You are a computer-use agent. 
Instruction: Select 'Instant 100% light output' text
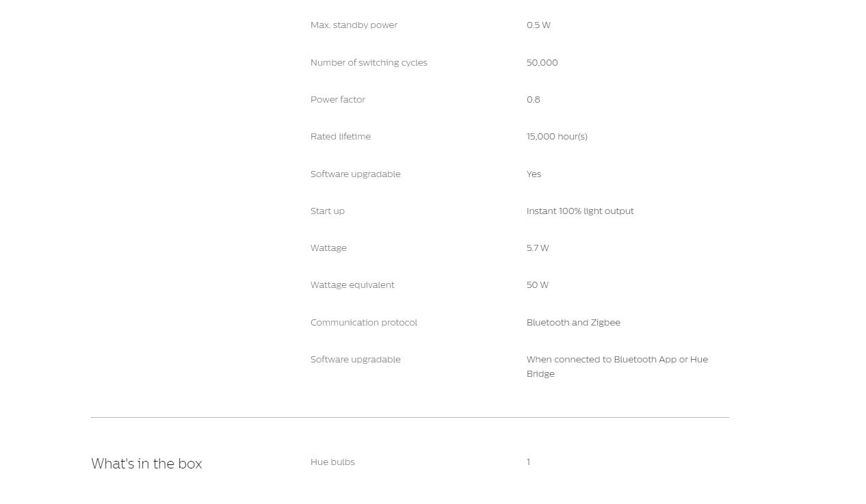580,211
